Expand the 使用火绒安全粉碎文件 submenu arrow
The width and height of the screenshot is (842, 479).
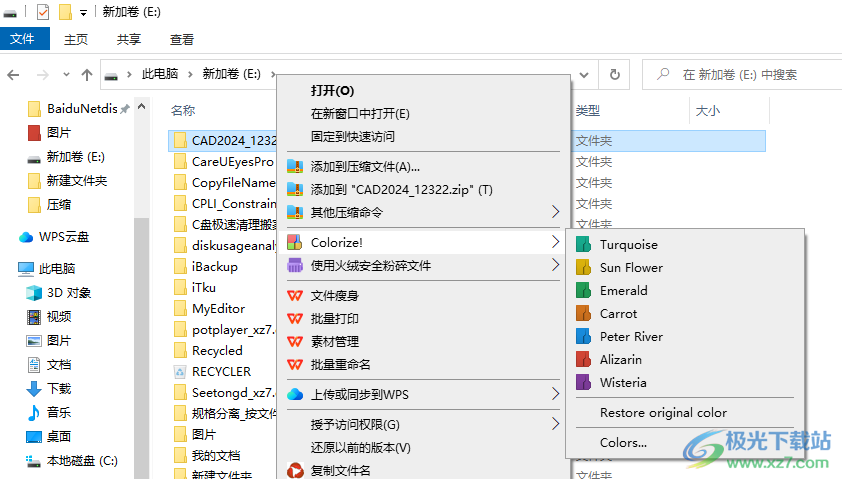[x=555, y=265]
